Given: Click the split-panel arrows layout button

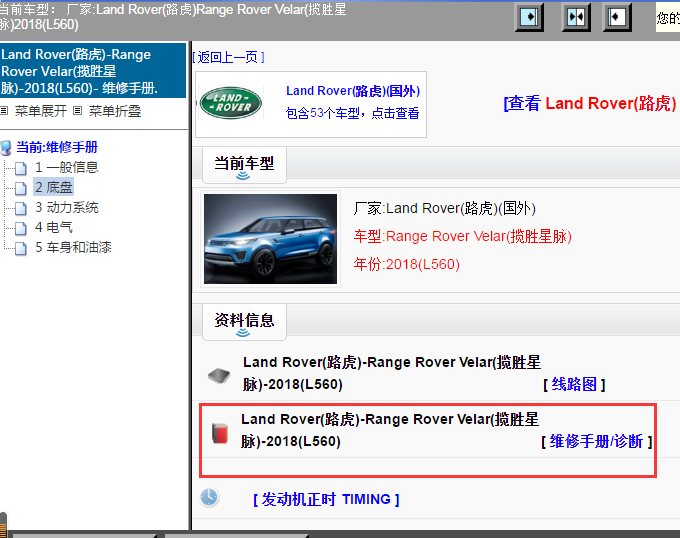Looking at the screenshot, I should point(576,17).
